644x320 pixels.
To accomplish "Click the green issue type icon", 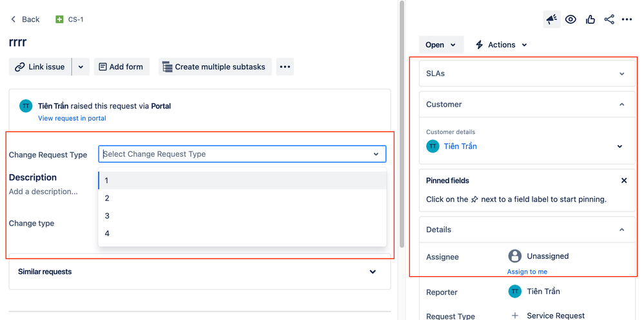I will click(59, 19).
